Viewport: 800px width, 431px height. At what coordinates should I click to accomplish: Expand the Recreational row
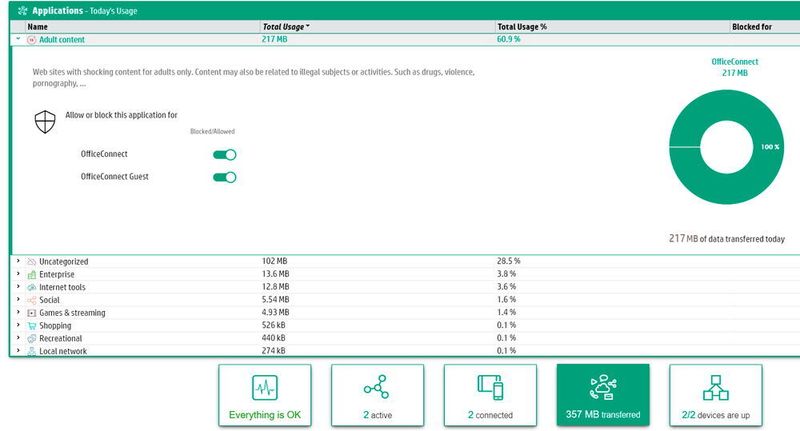coord(18,338)
